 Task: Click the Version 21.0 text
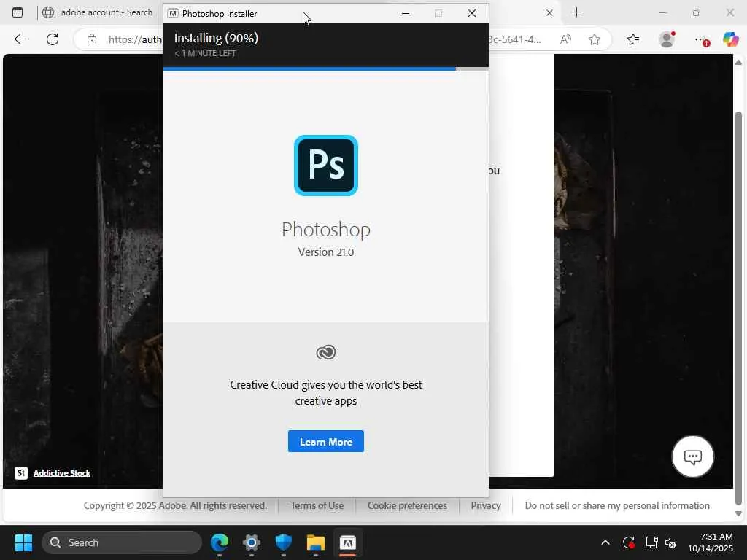coord(326,252)
